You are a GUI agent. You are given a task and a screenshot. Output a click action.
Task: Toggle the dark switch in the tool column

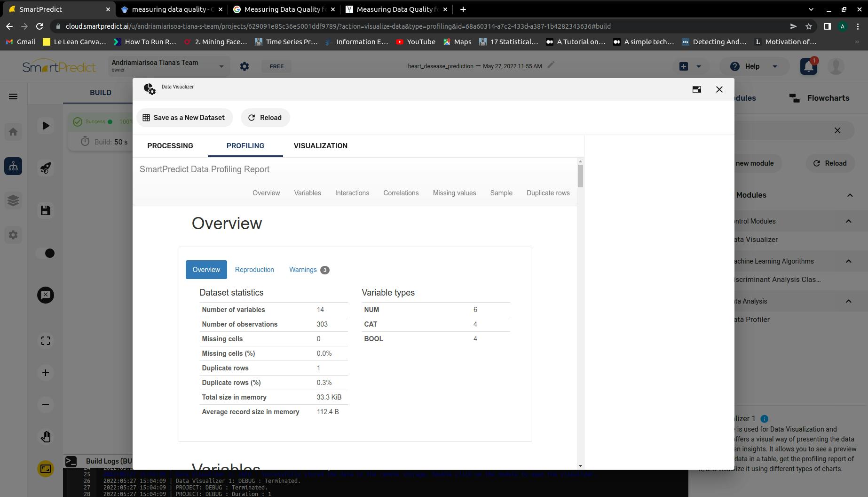point(46,253)
